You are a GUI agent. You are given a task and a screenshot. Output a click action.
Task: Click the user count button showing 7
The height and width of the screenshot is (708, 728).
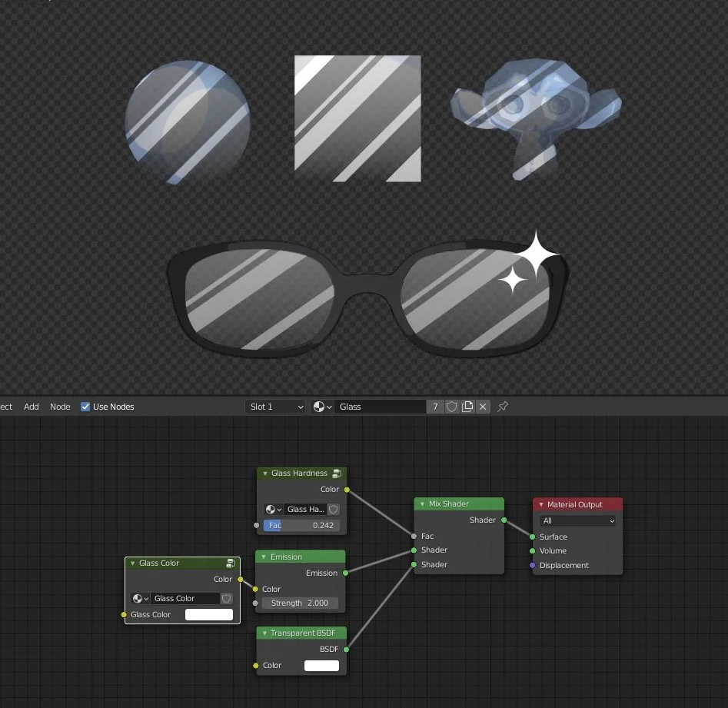(435, 407)
